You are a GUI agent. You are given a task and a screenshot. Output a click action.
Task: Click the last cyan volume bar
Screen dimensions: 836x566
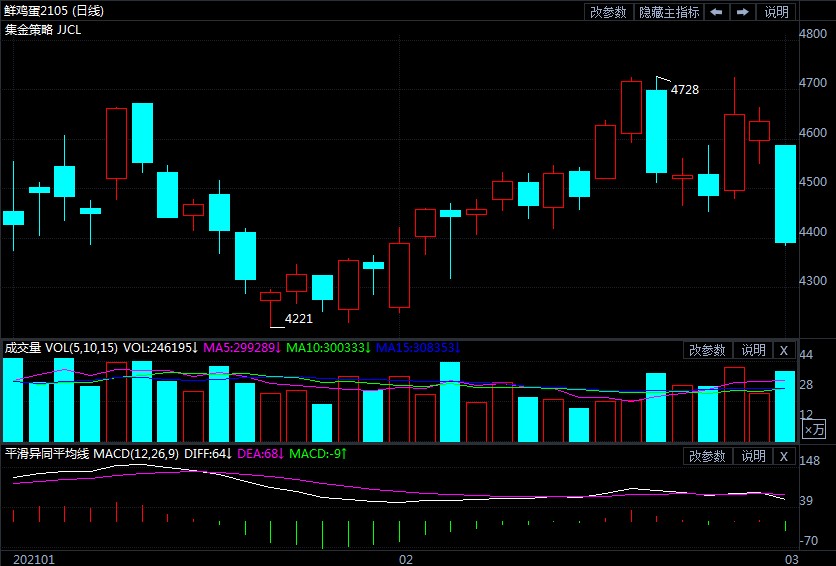[785, 406]
